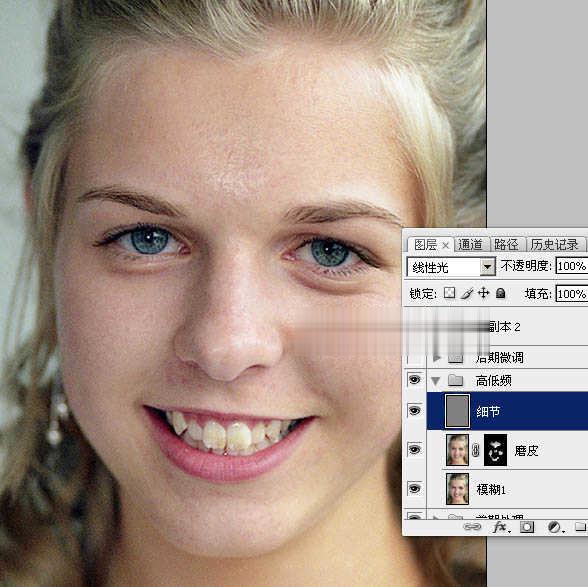Click the mask link icon on 磨皮 layer
Image resolution: width=588 pixels, height=587 pixels.
coord(476,450)
